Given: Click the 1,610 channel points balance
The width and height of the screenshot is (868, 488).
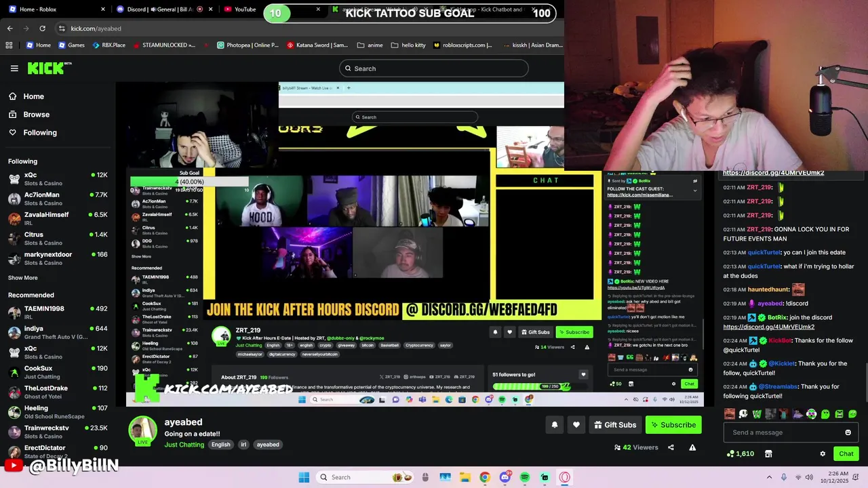Looking at the screenshot, I should pos(740,453).
